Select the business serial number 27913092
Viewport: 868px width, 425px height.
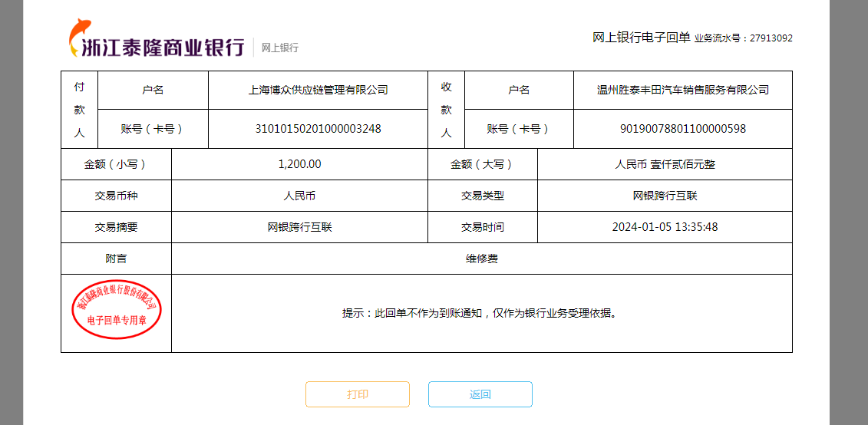tap(771, 38)
